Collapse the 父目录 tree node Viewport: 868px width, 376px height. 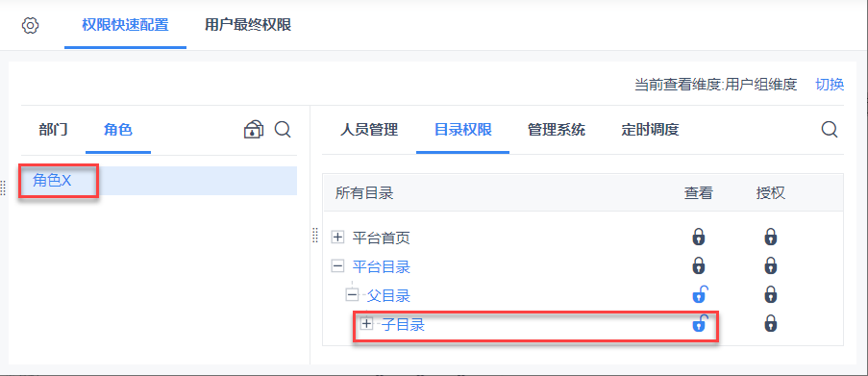(352, 295)
